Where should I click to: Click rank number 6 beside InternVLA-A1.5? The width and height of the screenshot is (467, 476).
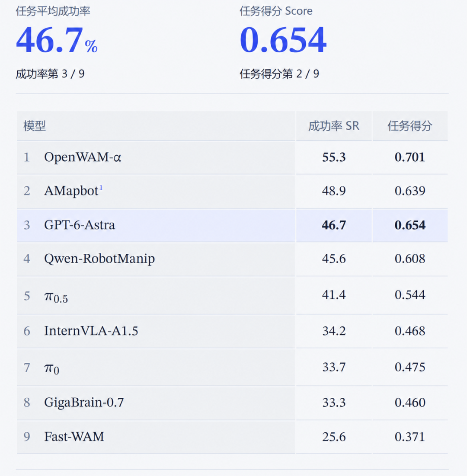click(27, 331)
